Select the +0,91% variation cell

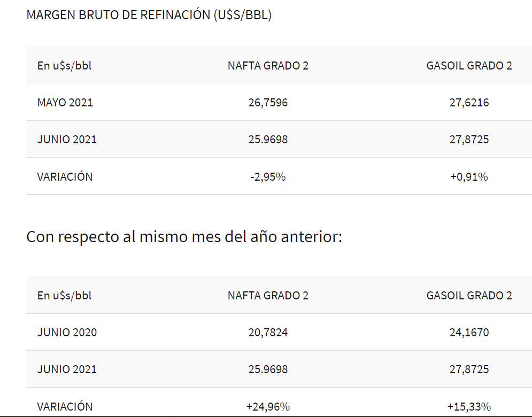[x=469, y=176]
